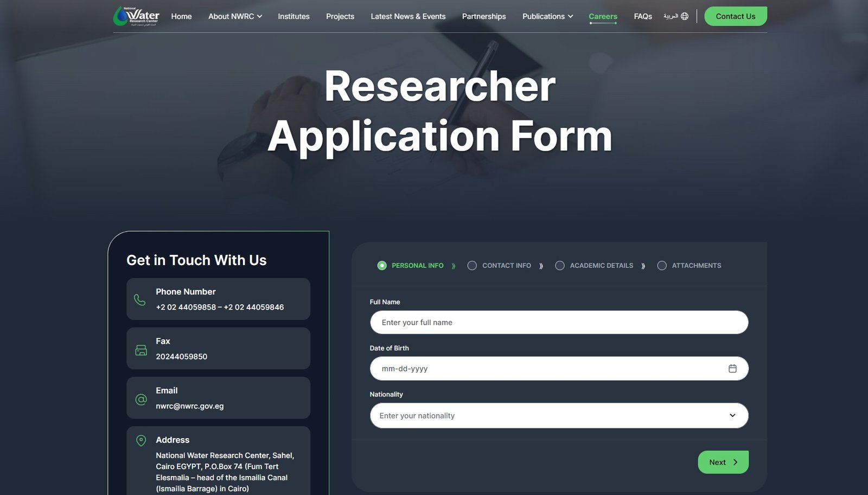The image size is (868, 495).
Task: Click the globe language icon
Action: click(x=685, y=16)
